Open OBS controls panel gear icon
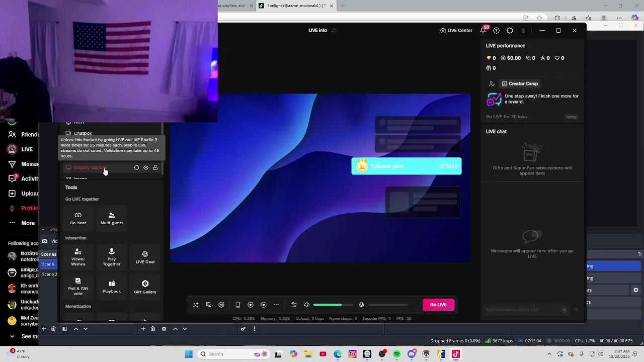The height and width of the screenshot is (362, 644). (636, 290)
